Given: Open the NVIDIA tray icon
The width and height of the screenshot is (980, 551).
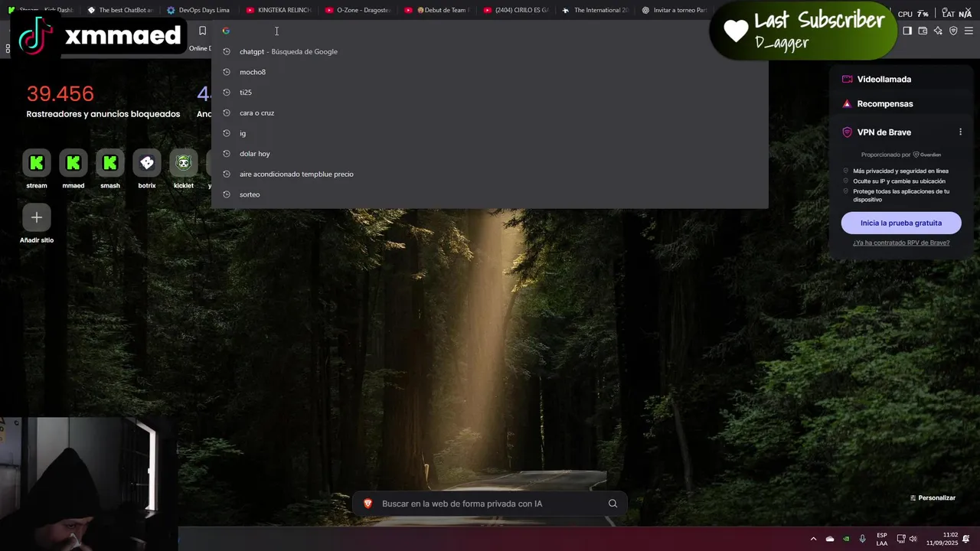Looking at the screenshot, I should coord(846,539).
